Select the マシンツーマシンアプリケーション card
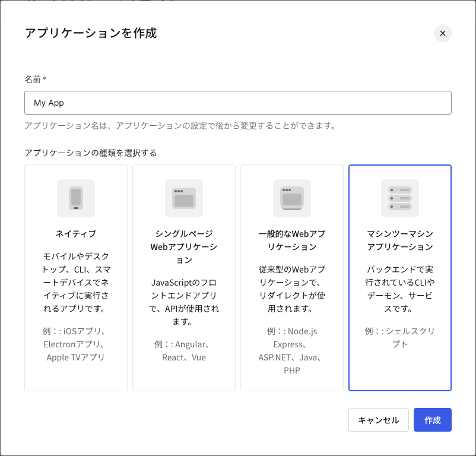Screen dimensions: 476x456 tap(400, 278)
